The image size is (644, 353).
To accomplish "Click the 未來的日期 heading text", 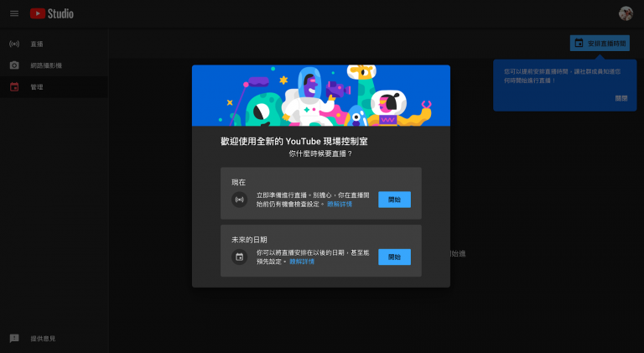I will [x=249, y=240].
